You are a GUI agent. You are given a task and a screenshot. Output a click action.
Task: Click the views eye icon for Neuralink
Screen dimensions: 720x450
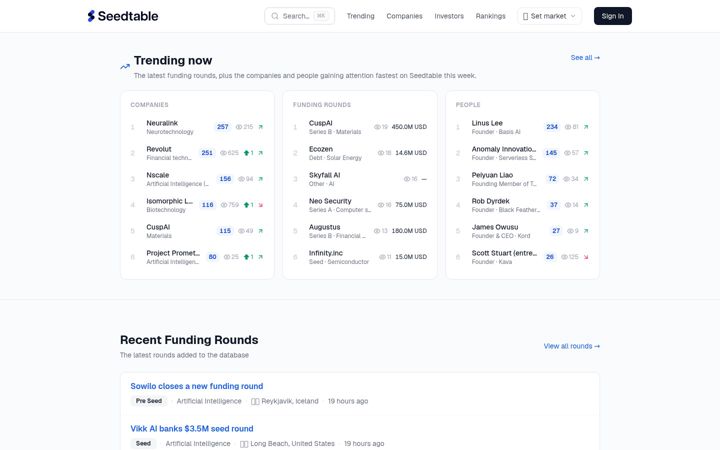point(239,127)
